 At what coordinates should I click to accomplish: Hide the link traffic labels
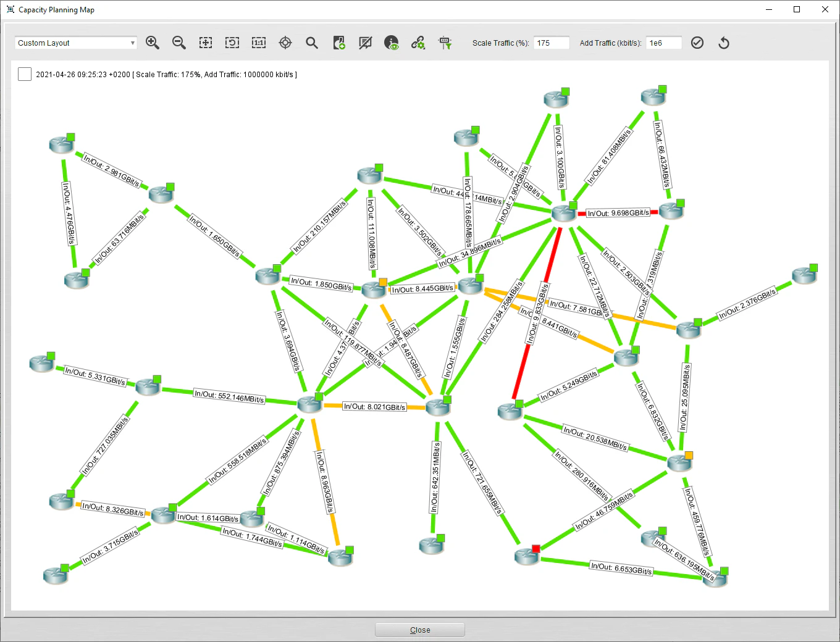[365, 43]
